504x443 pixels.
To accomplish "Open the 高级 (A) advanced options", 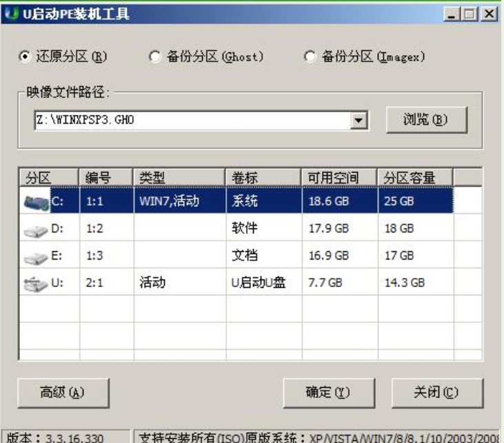I will 62,393.
